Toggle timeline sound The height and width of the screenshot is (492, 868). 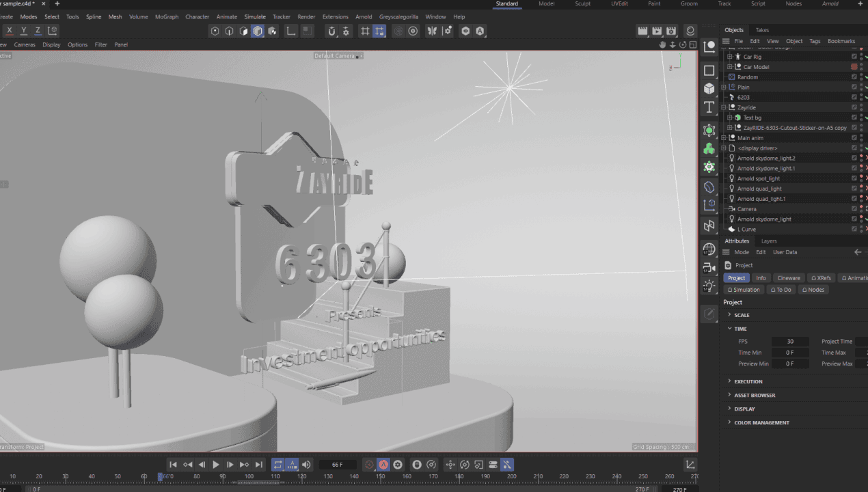pos(306,465)
